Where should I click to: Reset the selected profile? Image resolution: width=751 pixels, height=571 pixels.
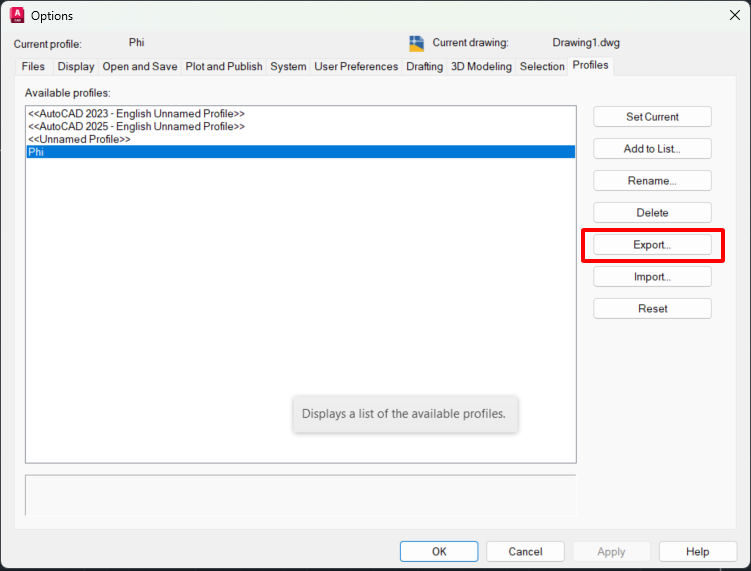click(652, 308)
